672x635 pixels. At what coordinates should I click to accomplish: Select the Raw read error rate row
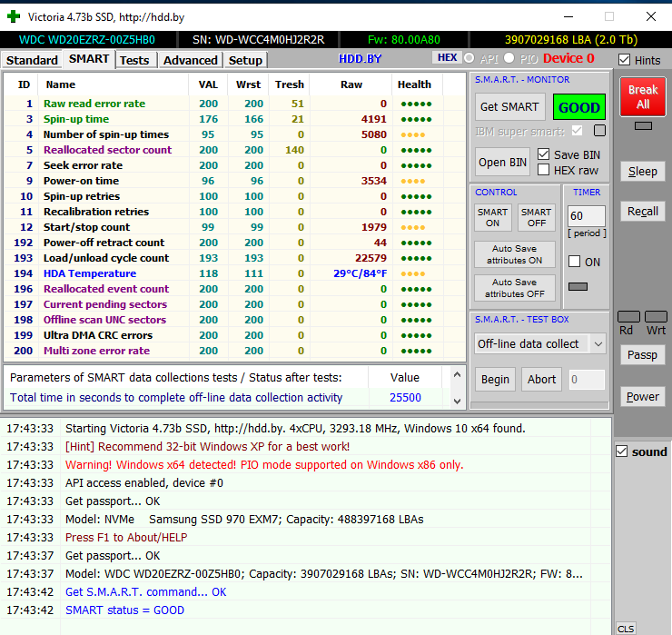tap(234, 104)
